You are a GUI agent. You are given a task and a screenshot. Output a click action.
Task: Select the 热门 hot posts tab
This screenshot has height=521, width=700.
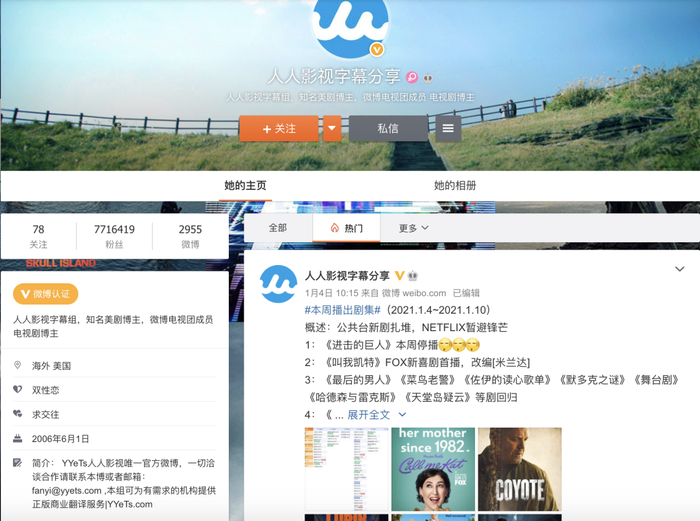[346, 228]
